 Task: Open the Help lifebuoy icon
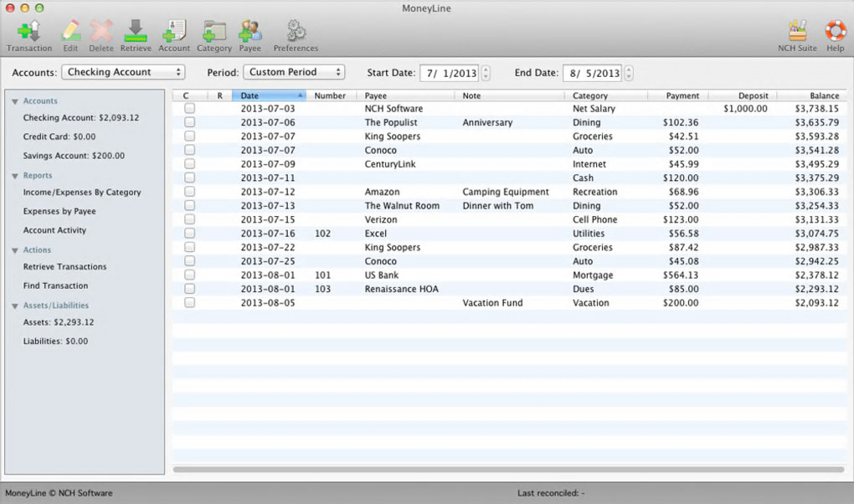pyautogui.click(x=835, y=32)
